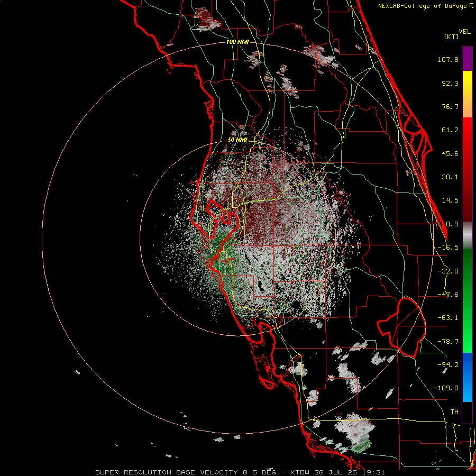
Task: Click the -16.5 value on the velocity scale
Action: tap(448, 248)
